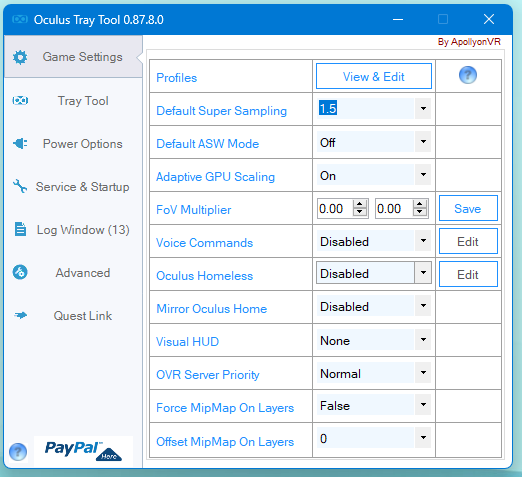Open the Game Settings tab
This screenshot has width=522, height=477.
pos(73,57)
